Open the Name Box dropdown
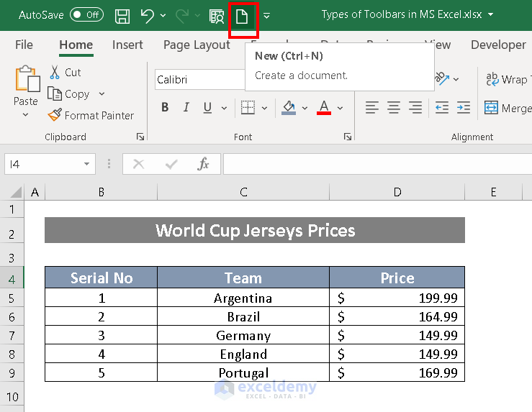The height and width of the screenshot is (412, 532). coord(87,164)
